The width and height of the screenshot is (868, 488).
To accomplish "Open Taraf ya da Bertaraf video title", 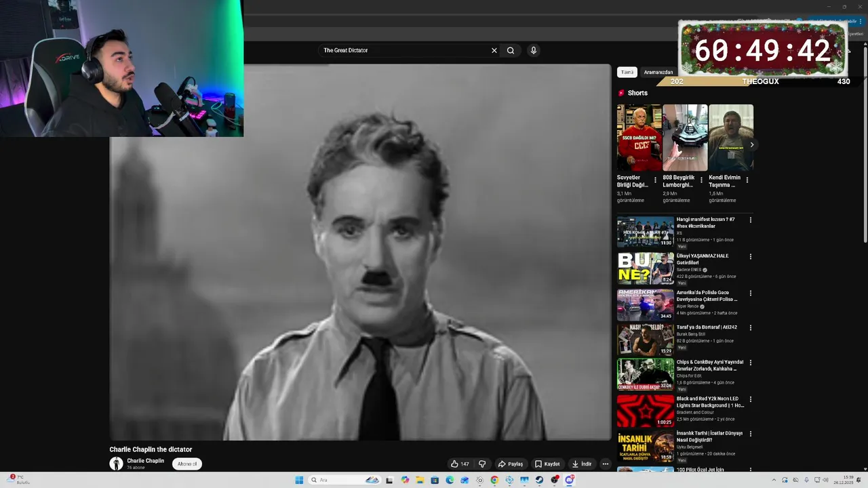I will (707, 327).
